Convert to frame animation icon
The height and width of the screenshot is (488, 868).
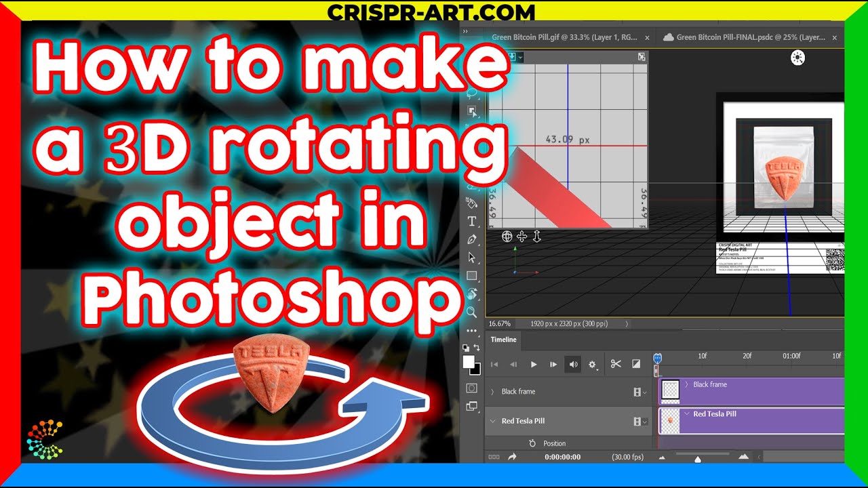pos(494,457)
